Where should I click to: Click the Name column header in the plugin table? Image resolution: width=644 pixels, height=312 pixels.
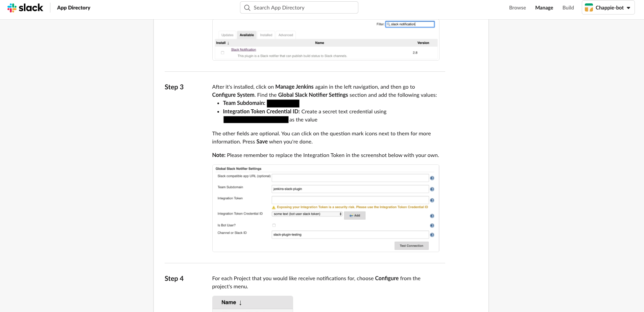319,43
